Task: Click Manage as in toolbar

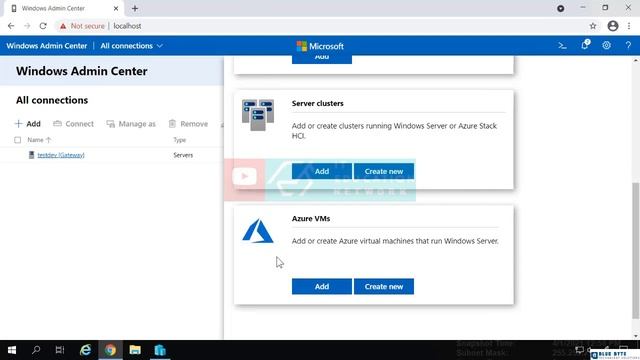Action: click(x=131, y=124)
